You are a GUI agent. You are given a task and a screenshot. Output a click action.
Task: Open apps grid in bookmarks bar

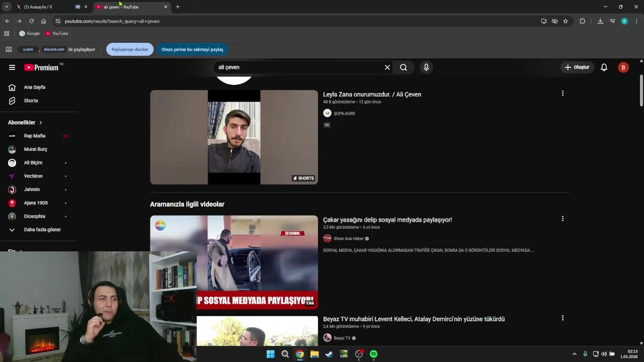(x=7, y=34)
